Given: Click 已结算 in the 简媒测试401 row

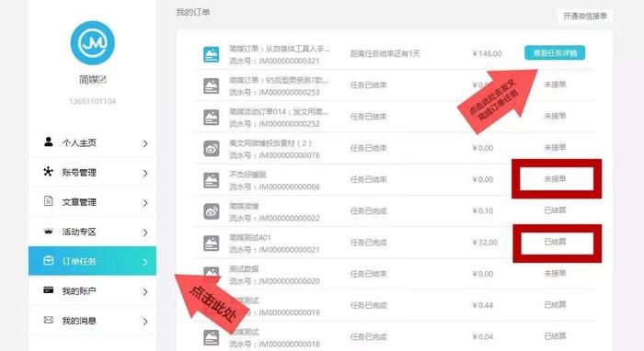Looking at the screenshot, I should pyautogui.click(x=555, y=242).
